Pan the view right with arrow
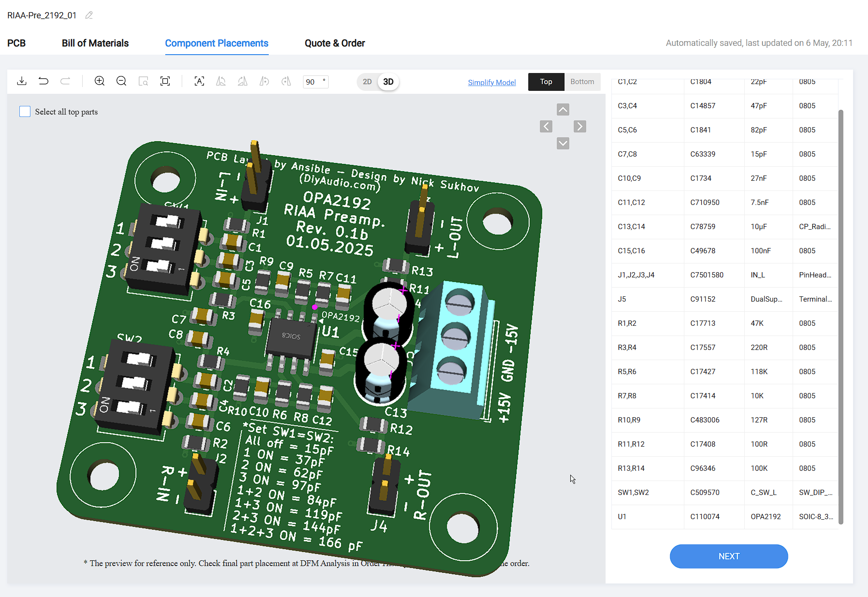The width and height of the screenshot is (868, 597). click(x=580, y=127)
